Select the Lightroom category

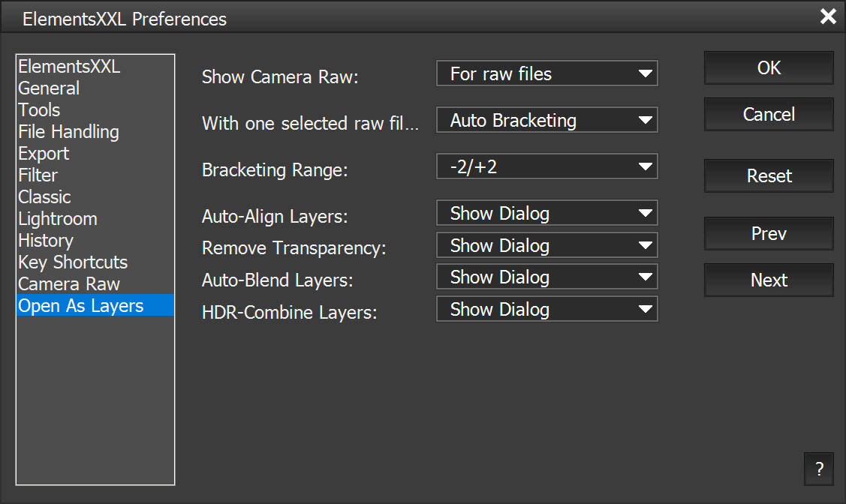point(58,219)
